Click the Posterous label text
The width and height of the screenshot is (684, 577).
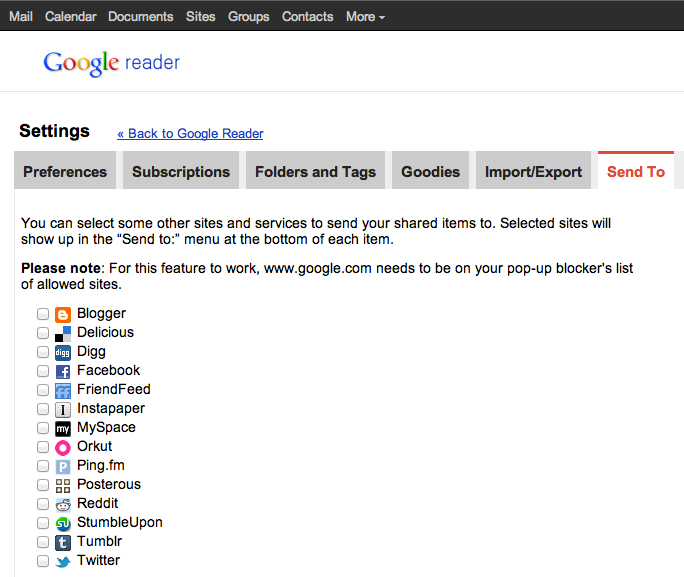(109, 484)
